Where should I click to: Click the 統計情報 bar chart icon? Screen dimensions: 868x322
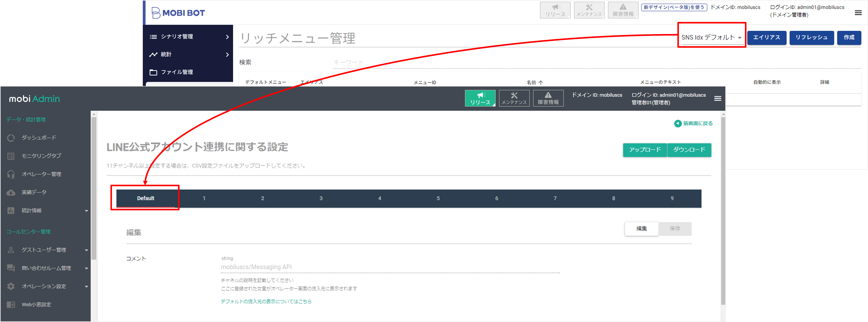tap(11, 211)
